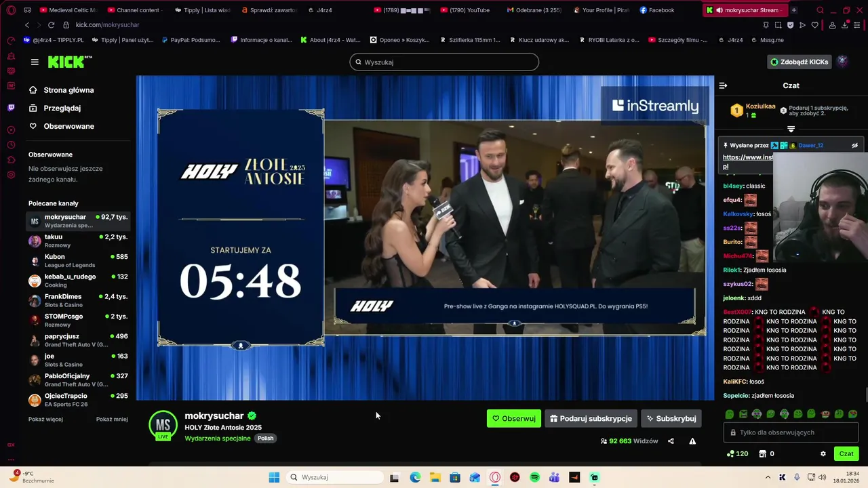Pick the angry square-face emote
Image resolution: width=868 pixels, height=488 pixels.
pyautogui.click(x=743, y=414)
